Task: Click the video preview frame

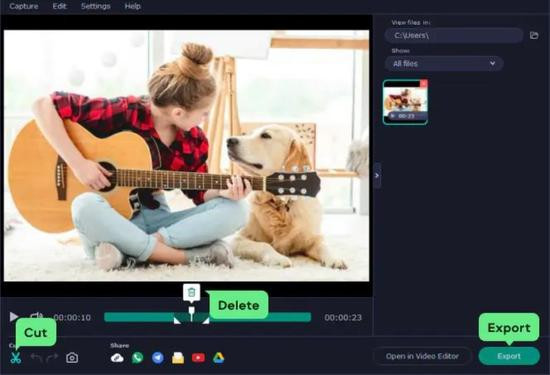Action: pyautogui.click(x=186, y=155)
